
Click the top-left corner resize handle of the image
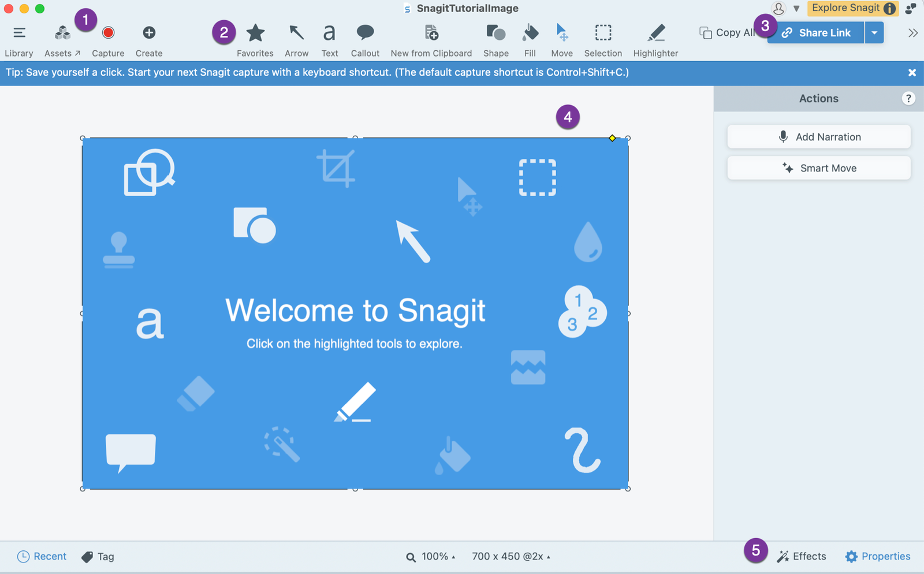[x=83, y=139]
